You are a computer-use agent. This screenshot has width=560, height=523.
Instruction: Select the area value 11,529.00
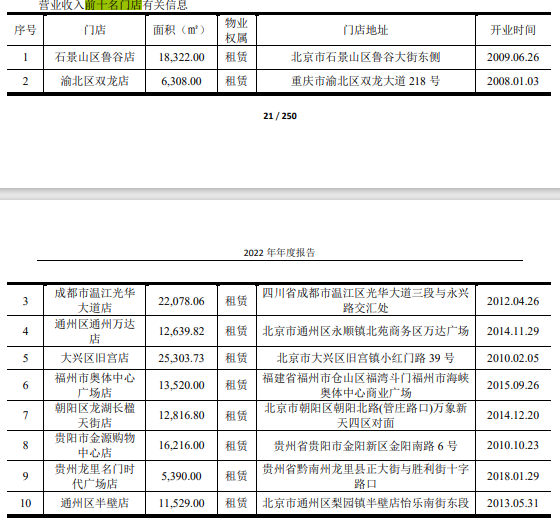coord(181,503)
